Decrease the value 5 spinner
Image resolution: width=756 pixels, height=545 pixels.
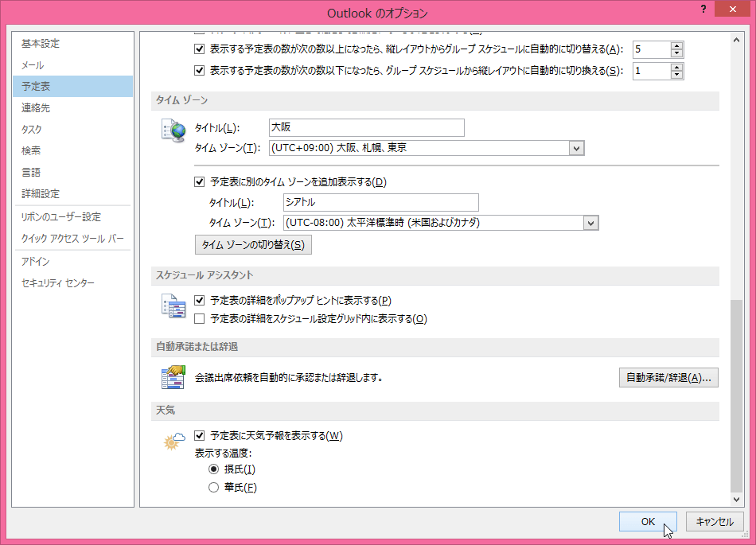point(677,53)
